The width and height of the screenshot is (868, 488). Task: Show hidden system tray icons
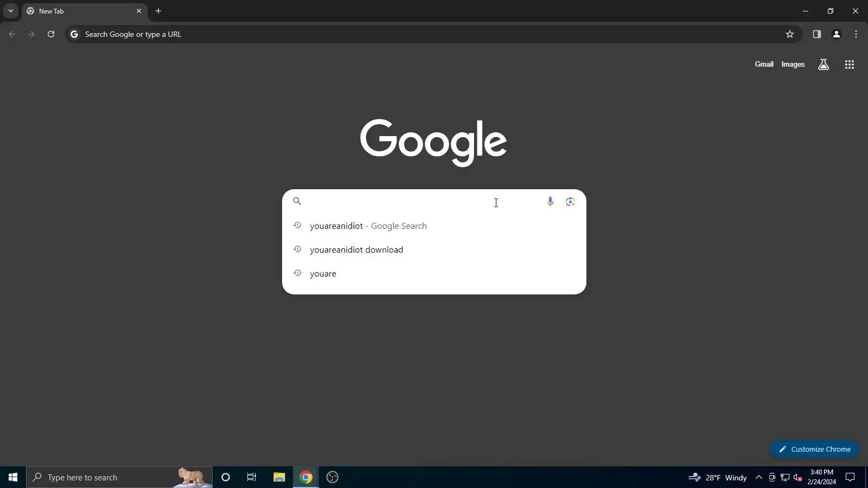click(759, 477)
